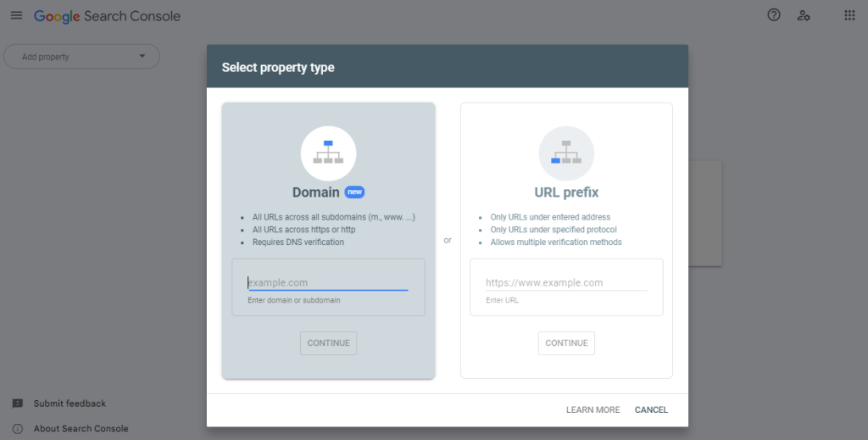Click 'Requires DNS verification' text
The height and width of the screenshot is (440, 868).
pos(298,242)
